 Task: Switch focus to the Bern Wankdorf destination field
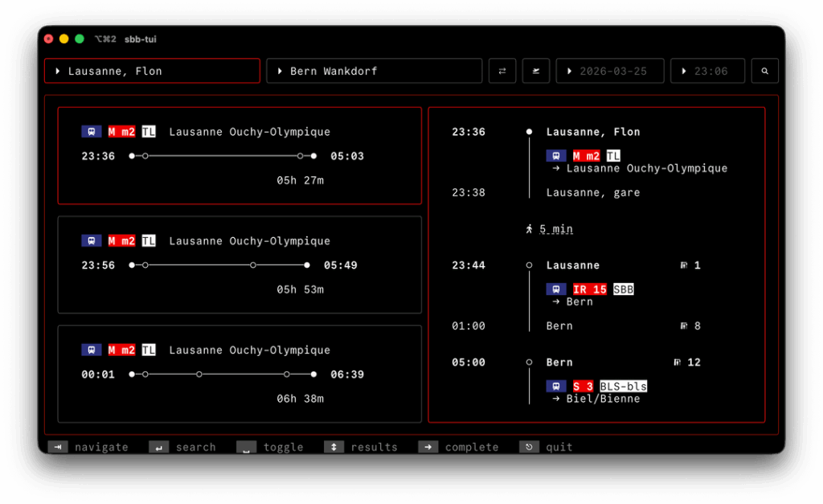[374, 70]
